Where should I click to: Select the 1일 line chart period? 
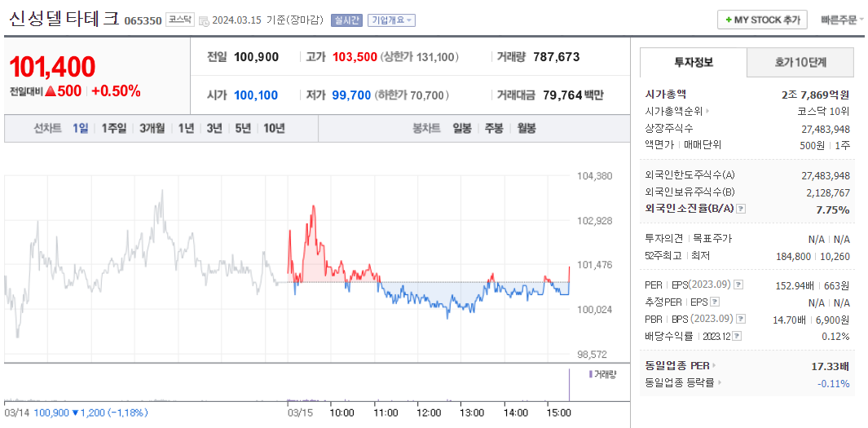[x=80, y=129]
